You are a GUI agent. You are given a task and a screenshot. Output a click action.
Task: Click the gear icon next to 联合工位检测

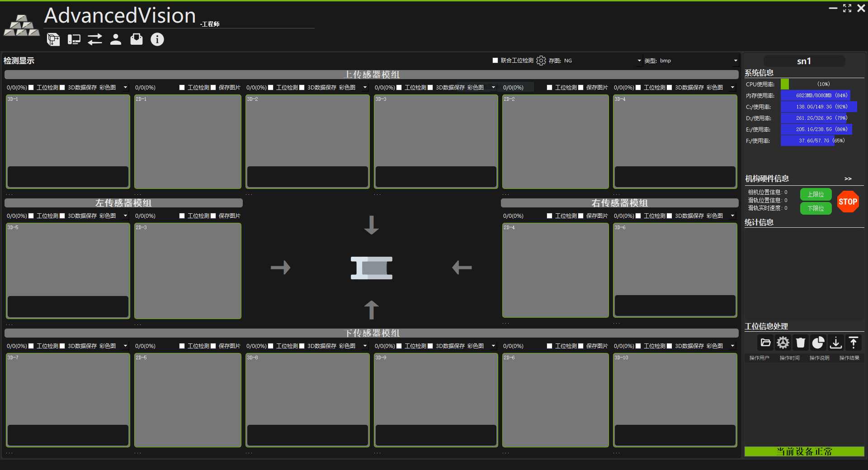[541, 61]
